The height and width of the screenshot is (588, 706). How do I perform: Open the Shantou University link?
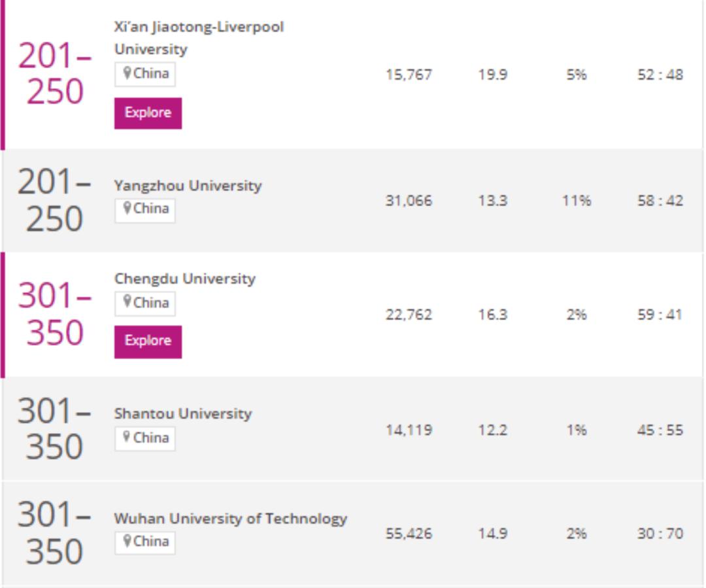182,413
